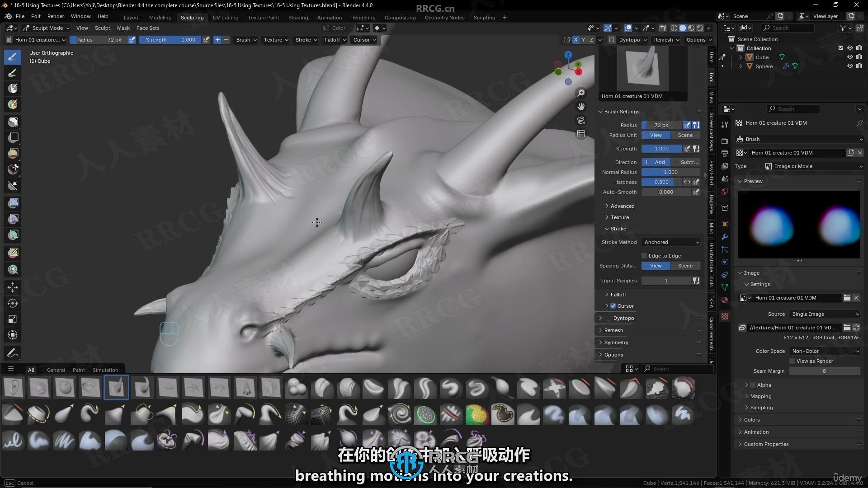Select the Draw brush tool

13,57
